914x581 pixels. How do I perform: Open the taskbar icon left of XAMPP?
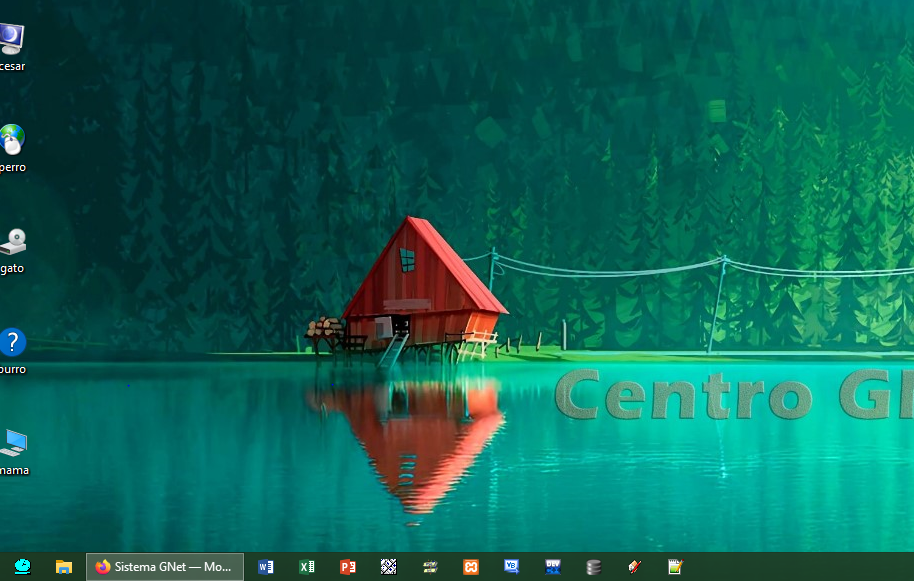430,566
